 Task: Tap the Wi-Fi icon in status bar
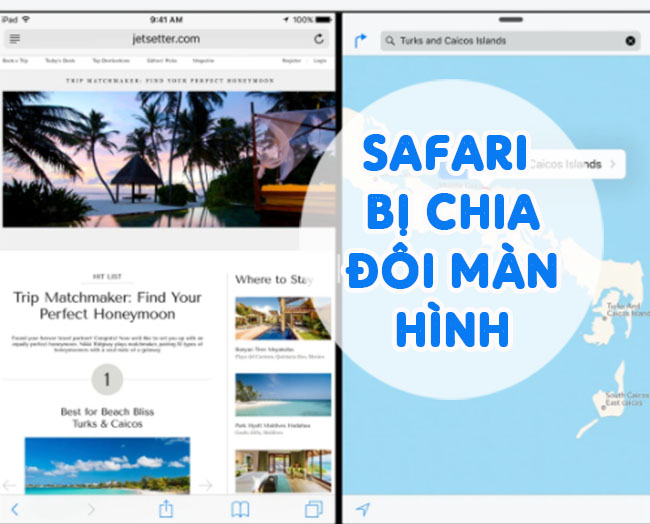pos(26,19)
